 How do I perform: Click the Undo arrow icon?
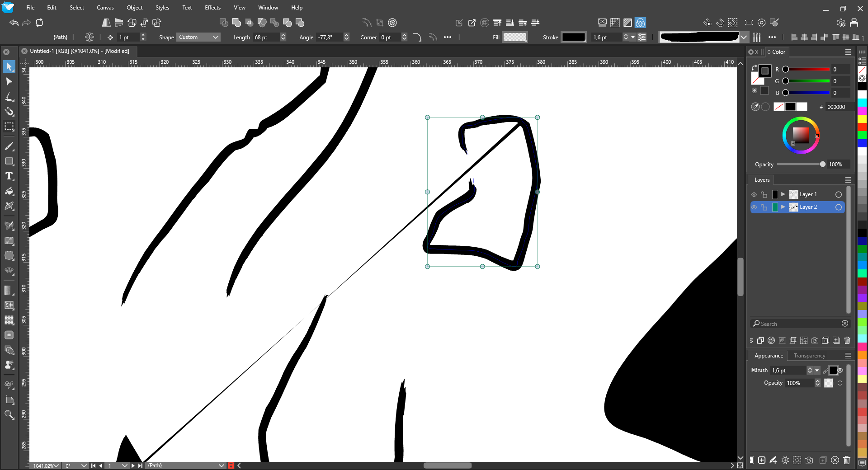coord(14,23)
